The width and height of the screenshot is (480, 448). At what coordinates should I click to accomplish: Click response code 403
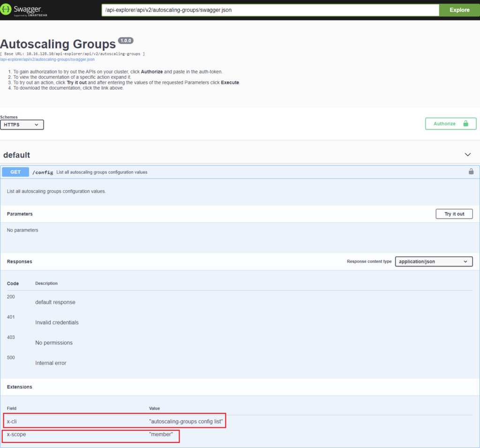(11, 337)
